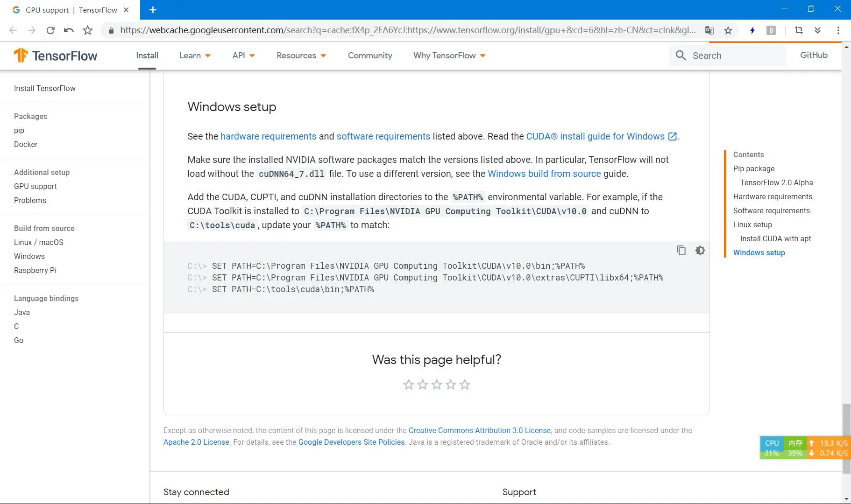The width and height of the screenshot is (851, 504).
Task: Click the double-chevron more extensions icon
Action: click(817, 30)
